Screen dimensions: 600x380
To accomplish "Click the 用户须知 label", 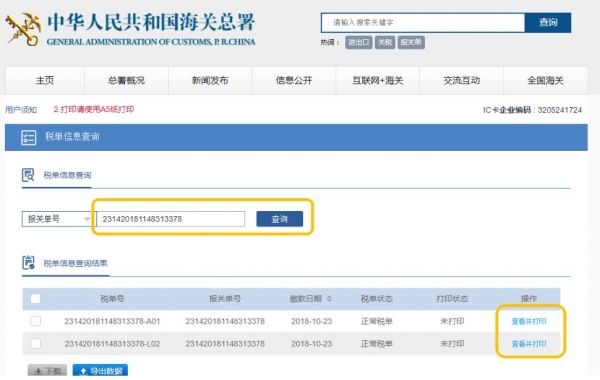I will click(21, 110).
